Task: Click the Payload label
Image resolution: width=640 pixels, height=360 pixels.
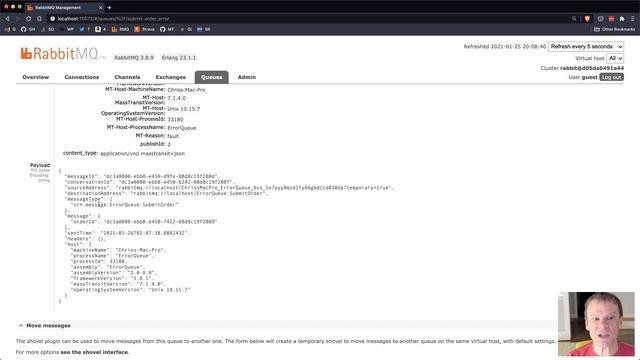Action: click(x=40, y=165)
